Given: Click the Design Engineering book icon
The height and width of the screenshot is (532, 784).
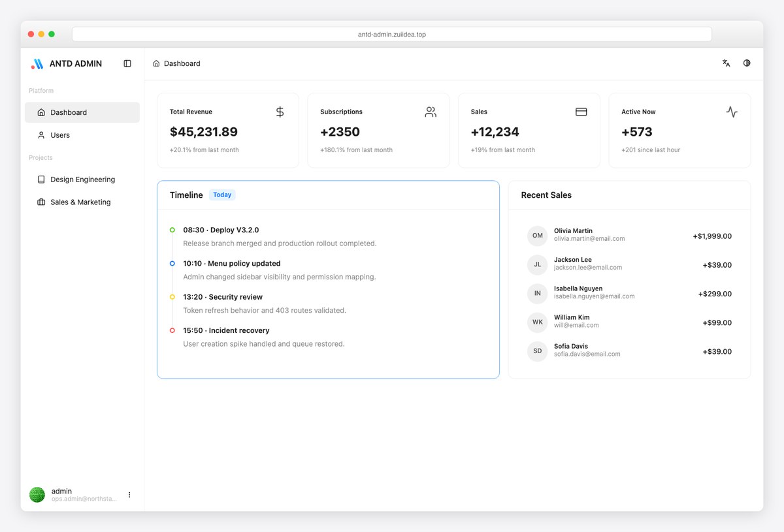Looking at the screenshot, I should pyautogui.click(x=41, y=180).
